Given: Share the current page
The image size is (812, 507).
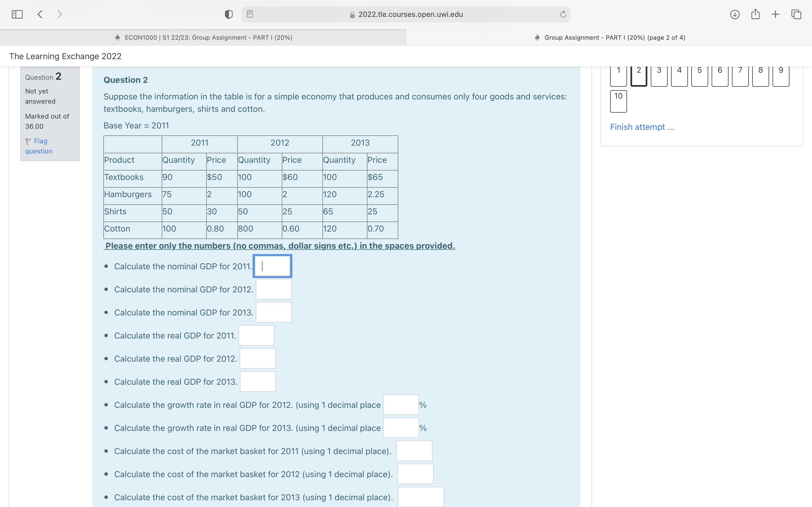Looking at the screenshot, I should pyautogui.click(x=755, y=14).
